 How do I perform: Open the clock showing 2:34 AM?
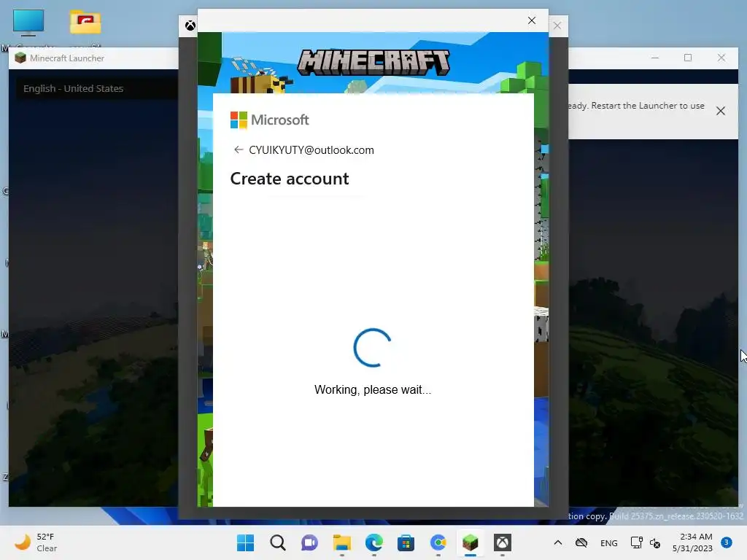click(692, 542)
